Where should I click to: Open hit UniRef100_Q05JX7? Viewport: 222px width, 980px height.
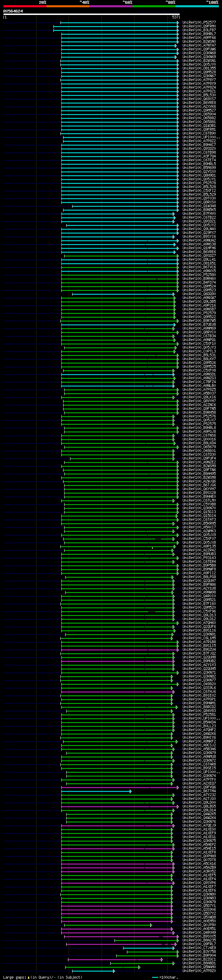199,420
